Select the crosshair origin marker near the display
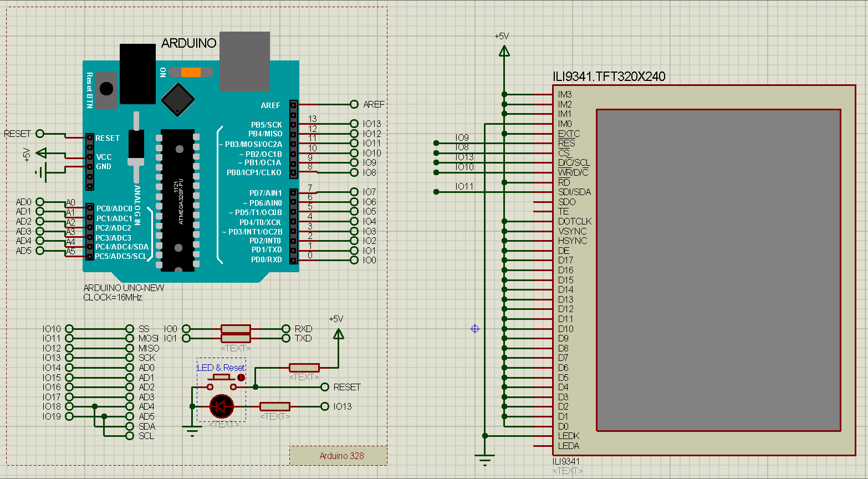 [x=474, y=329]
